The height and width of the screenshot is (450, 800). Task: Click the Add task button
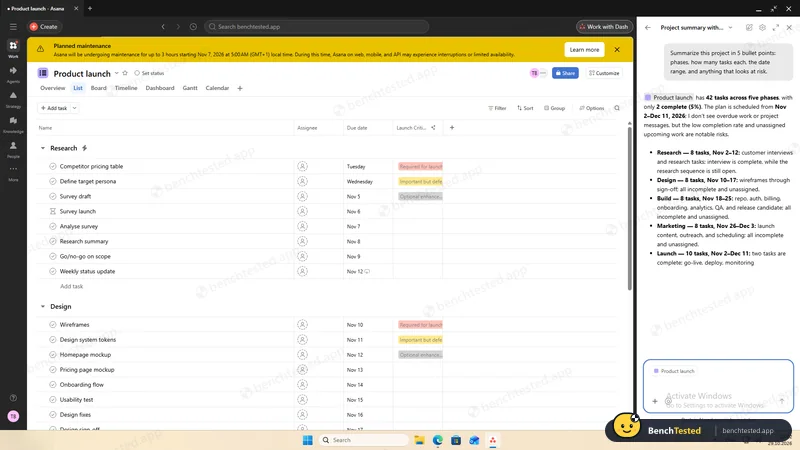54,108
